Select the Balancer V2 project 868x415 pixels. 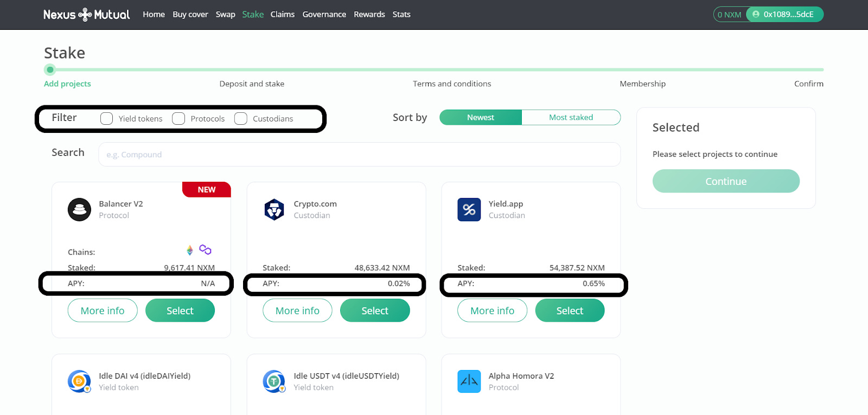tap(180, 310)
